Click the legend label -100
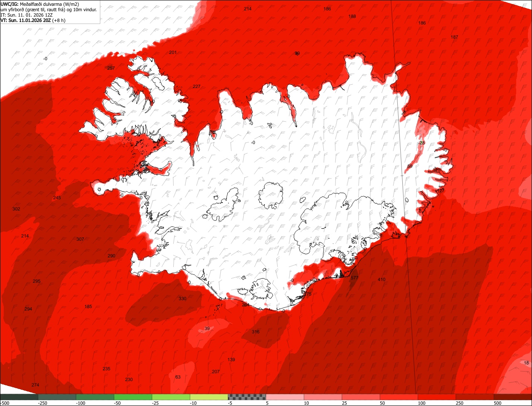 [80, 403]
